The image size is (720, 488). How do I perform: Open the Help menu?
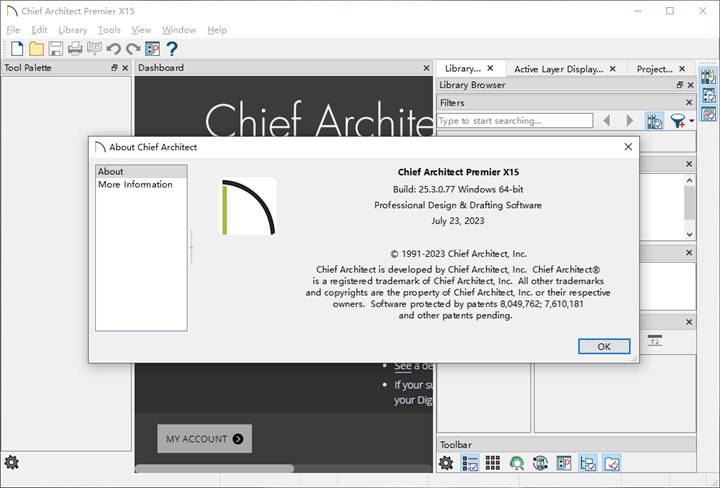click(217, 30)
